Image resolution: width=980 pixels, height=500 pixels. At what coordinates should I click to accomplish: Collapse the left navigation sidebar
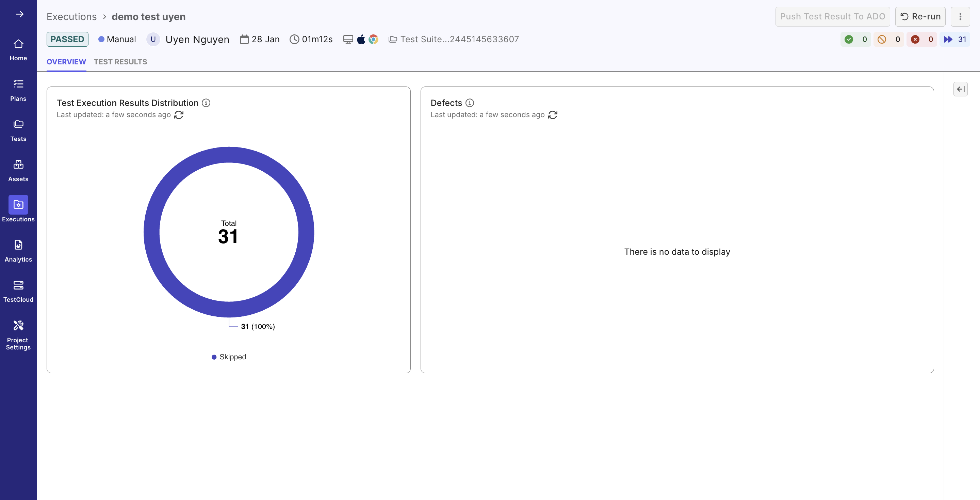pos(20,14)
